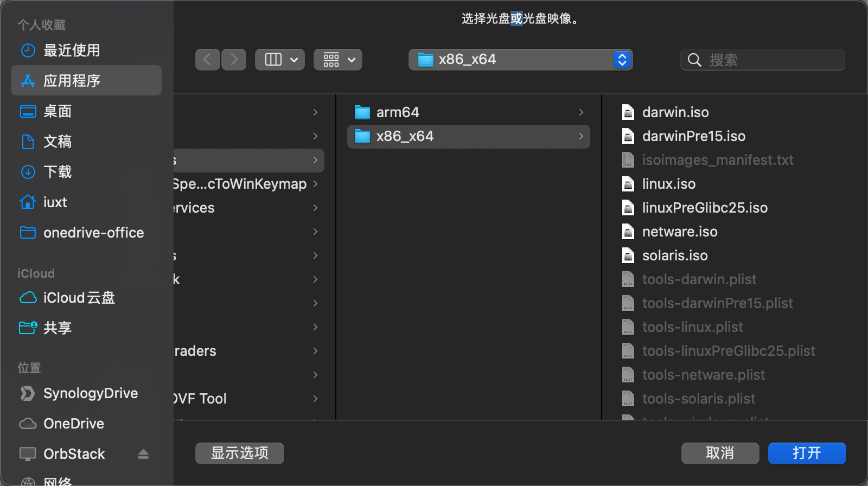
Task: Expand chevron beside Spe...cToWinKeymap
Action: [315, 184]
